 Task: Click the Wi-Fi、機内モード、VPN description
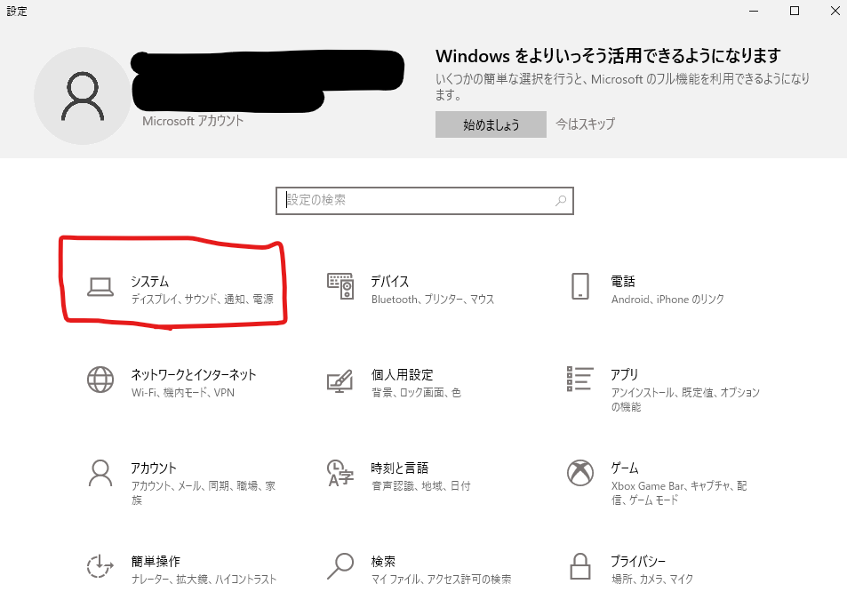point(182,392)
